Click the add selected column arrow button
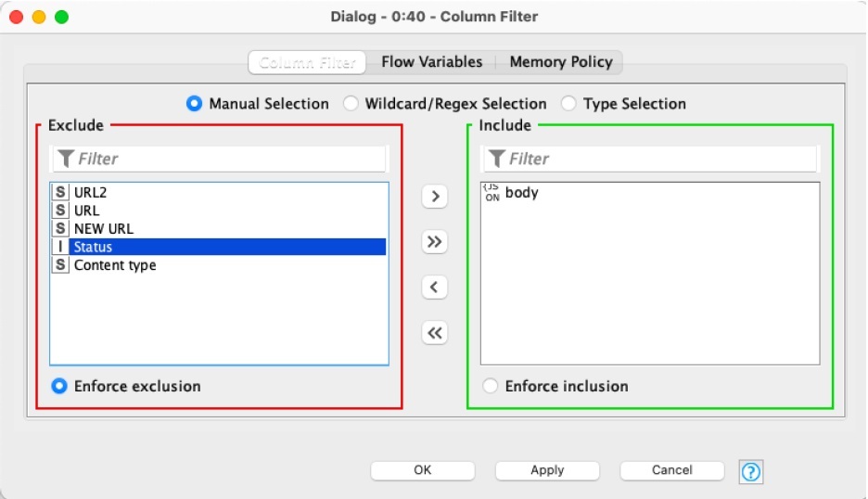Image resolution: width=868 pixels, height=499 pixels. pos(434,197)
